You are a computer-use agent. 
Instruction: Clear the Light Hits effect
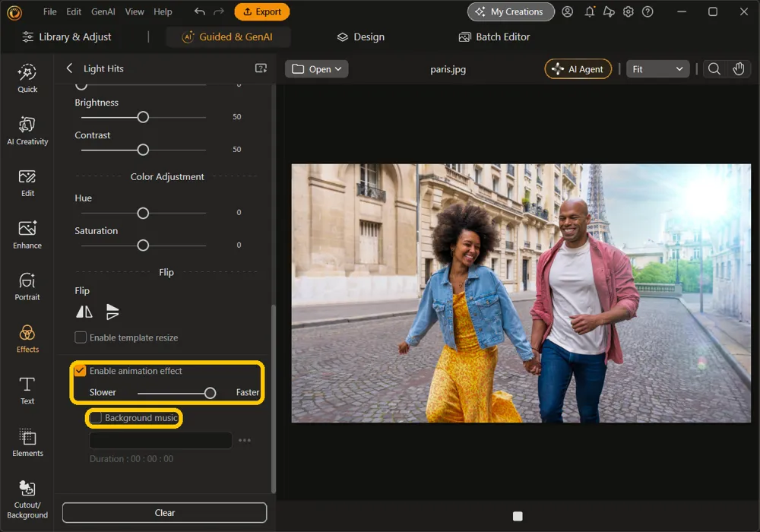pyautogui.click(x=164, y=512)
